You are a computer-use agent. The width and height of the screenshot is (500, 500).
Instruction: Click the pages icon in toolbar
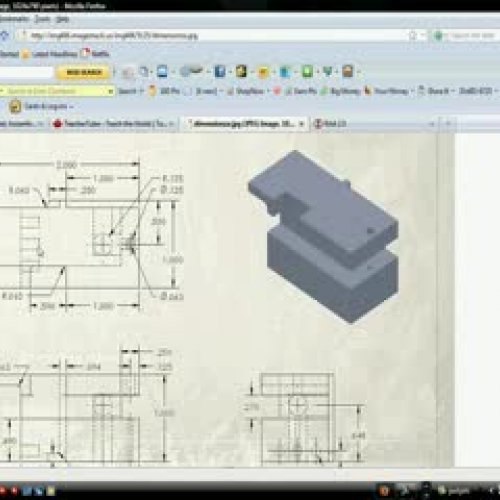point(144,72)
